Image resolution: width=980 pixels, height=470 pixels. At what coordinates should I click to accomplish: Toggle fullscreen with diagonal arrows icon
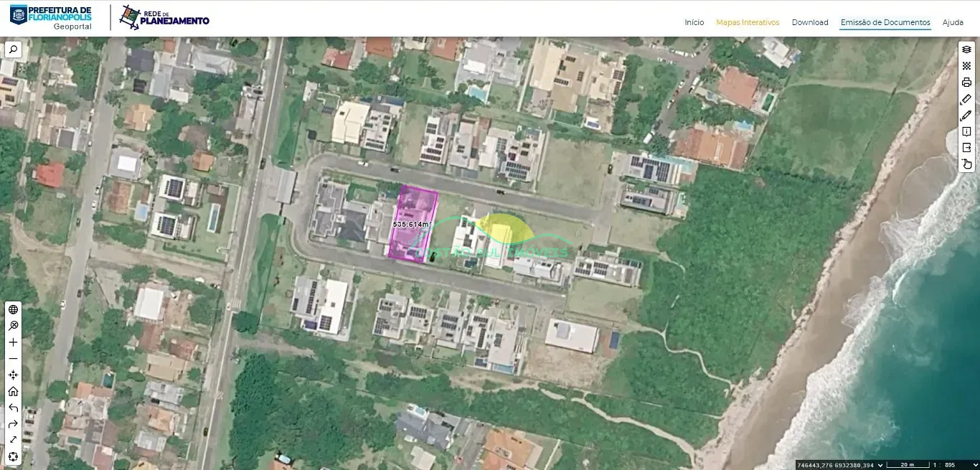click(x=13, y=441)
